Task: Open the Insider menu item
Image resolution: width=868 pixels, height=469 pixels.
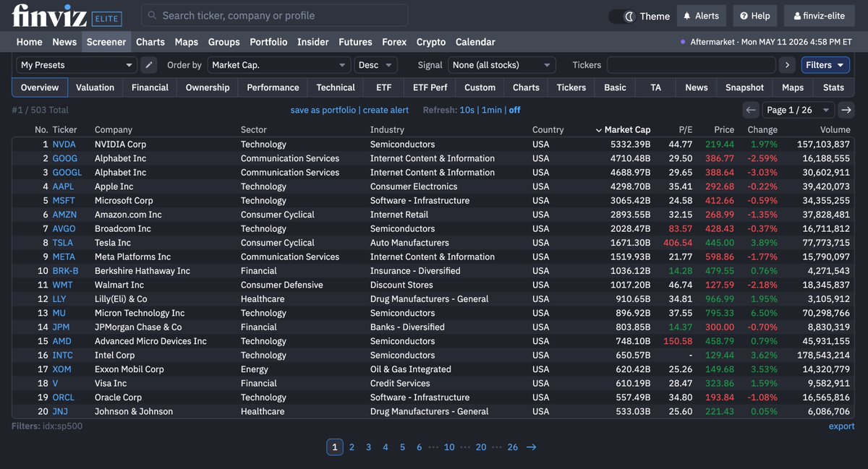Action: point(313,42)
